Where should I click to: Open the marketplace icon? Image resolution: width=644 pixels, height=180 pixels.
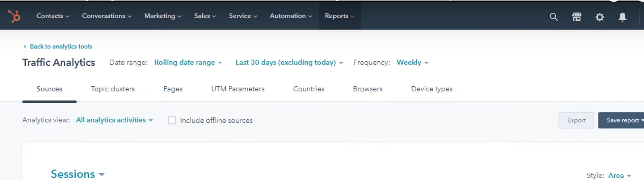pos(577,17)
